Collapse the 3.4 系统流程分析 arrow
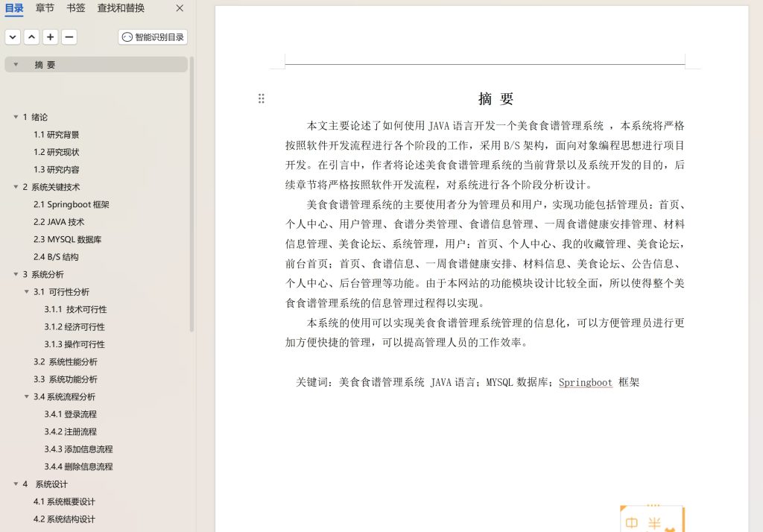This screenshot has height=532, width=763. tap(27, 396)
